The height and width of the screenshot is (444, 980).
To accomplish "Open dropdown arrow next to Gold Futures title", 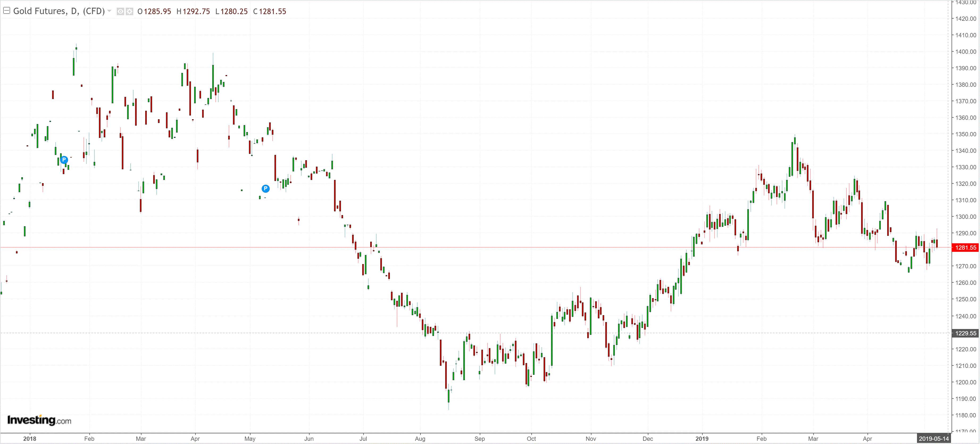I will pyautogui.click(x=110, y=11).
